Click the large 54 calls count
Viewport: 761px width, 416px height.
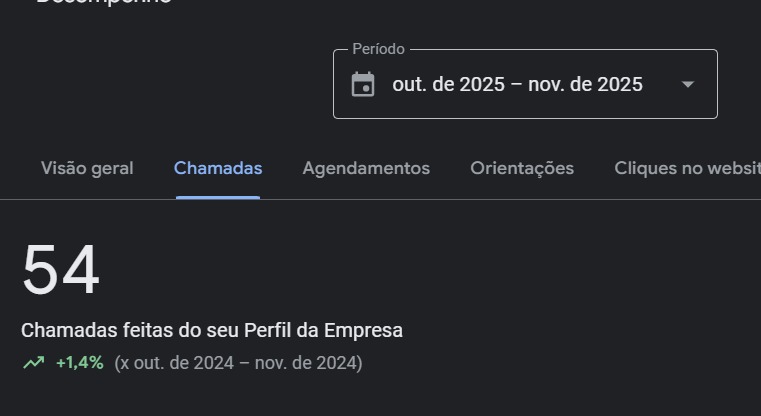coord(61,271)
